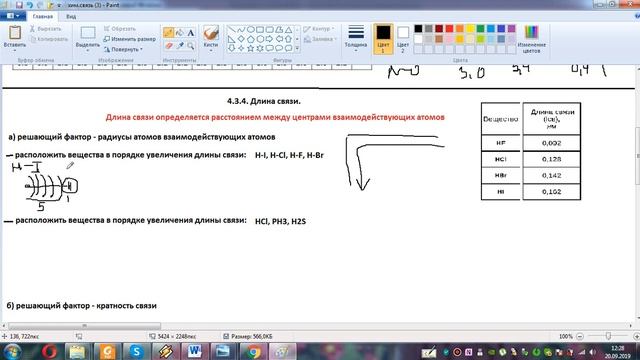Open Google Chrome from taskbar
Screen dimensions: 640x360
pos(253,351)
